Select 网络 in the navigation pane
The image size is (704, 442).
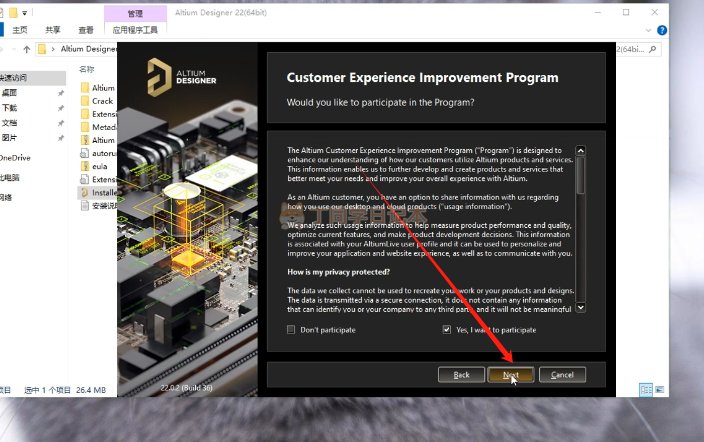pyautogui.click(x=6, y=197)
